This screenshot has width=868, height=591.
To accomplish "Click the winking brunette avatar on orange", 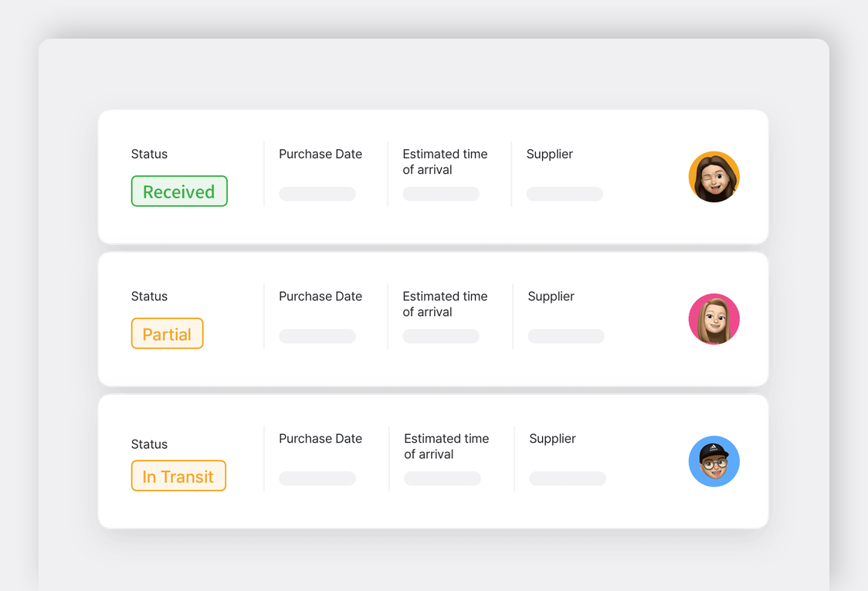I will 714,177.
